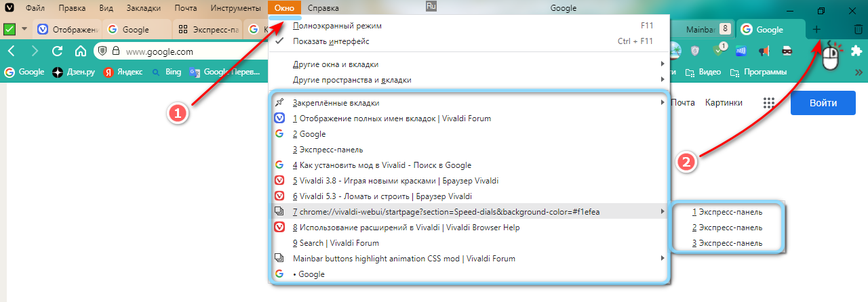Expand 7 chrome://vivaldi-webui/startpage tab stack entry
The width and height of the screenshot is (868, 302).
pos(469,212)
